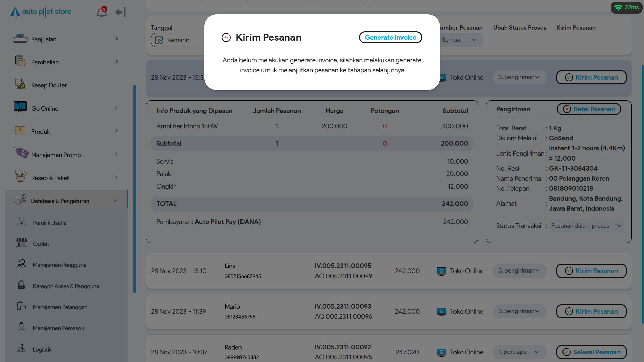Click the auto pilot store logo
Viewport: 644px width, 362px height.
pyautogui.click(x=41, y=12)
